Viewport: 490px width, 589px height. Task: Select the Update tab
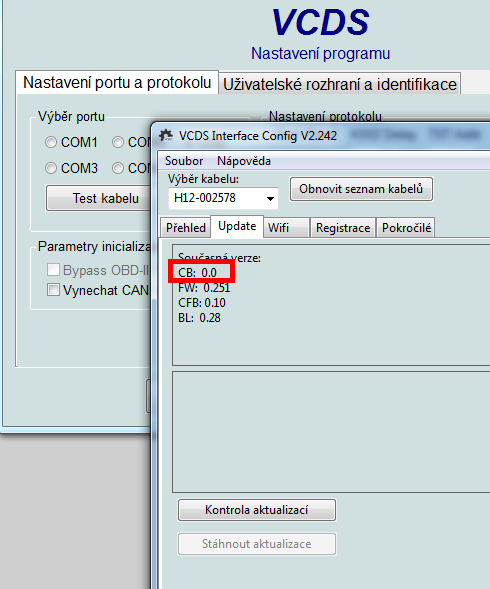(237, 227)
